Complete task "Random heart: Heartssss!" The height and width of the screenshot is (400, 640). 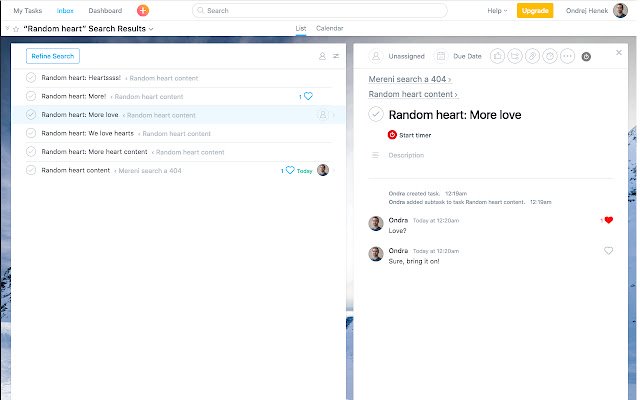pos(31,78)
